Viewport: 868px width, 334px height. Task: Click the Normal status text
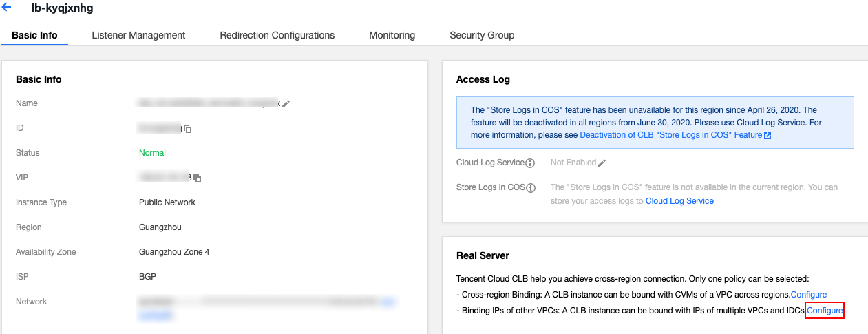152,153
